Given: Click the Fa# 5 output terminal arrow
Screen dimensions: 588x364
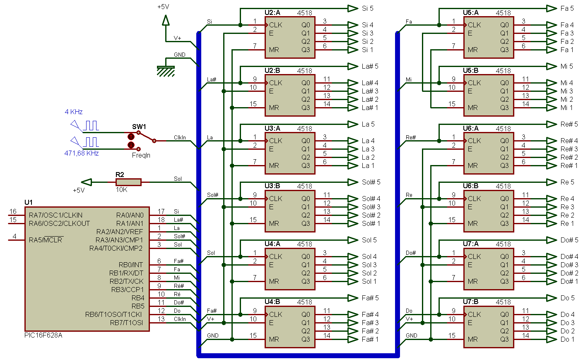Looking at the screenshot, I should click(352, 298).
